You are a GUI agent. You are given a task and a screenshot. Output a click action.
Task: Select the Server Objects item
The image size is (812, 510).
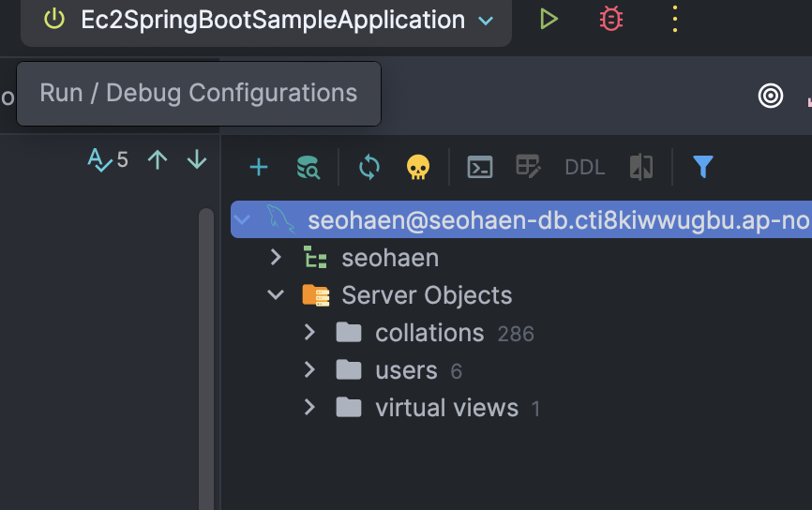coord(427,295)
